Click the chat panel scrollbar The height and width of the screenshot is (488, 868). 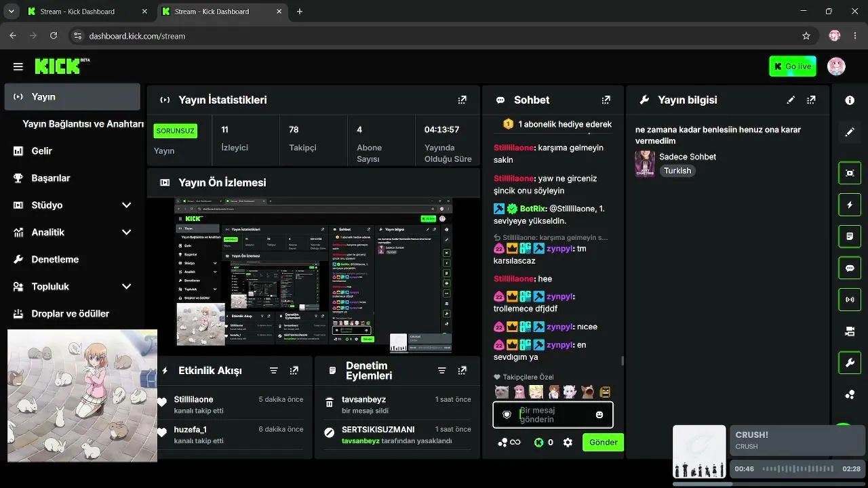click(623, 361)
